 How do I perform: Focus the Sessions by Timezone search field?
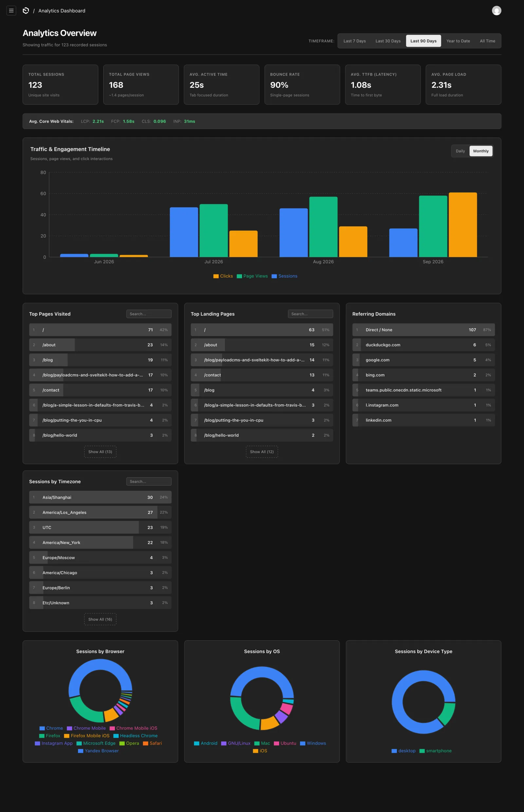(x=149, y=481)
